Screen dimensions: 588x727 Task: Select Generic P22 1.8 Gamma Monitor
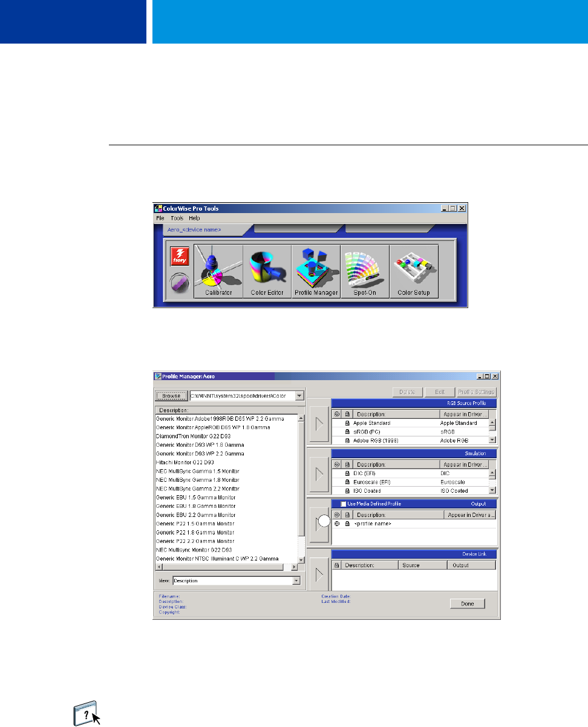tap(195, 532)
